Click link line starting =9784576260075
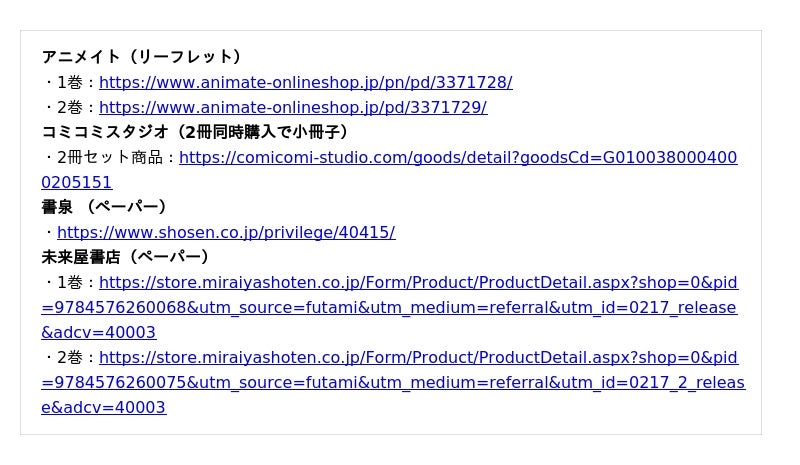 [x=392, y=382]
